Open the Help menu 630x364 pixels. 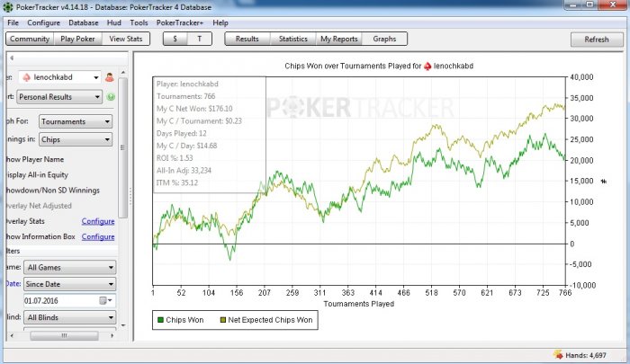click(220, 22)
